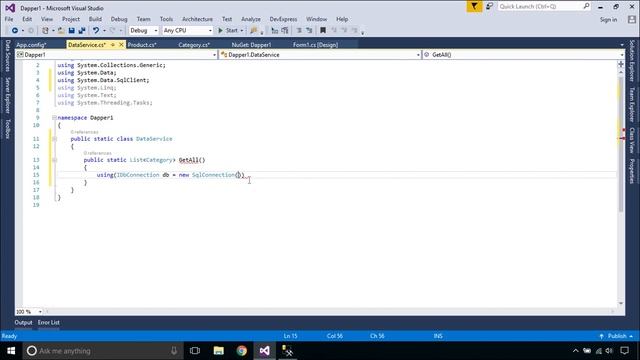640x360 pixels.
Task: Click the New Project toolbar icon
Action: pos(45,31)
